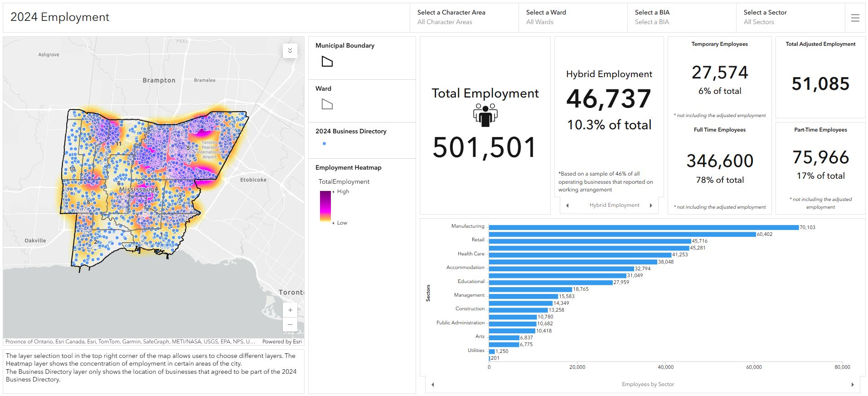Zoom in on the map
This screenshot has height=396, width=868.
point(290,310)
